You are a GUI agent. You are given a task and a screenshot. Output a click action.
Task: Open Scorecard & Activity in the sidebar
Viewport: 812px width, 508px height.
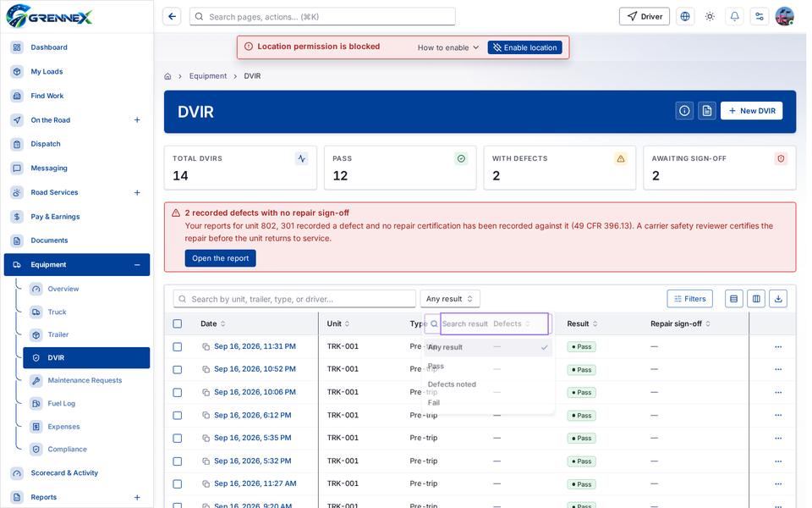[77, 472]
